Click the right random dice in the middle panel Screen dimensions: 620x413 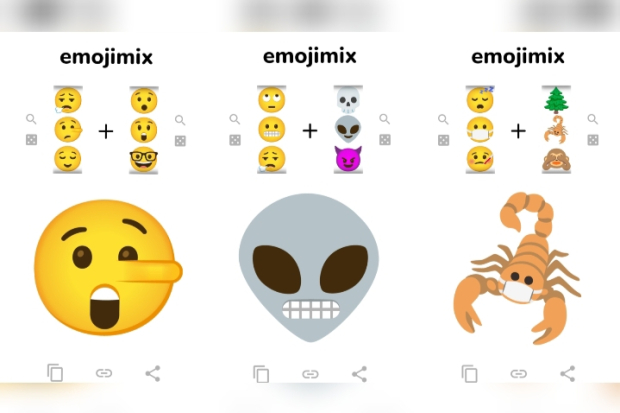pos(385,140)
